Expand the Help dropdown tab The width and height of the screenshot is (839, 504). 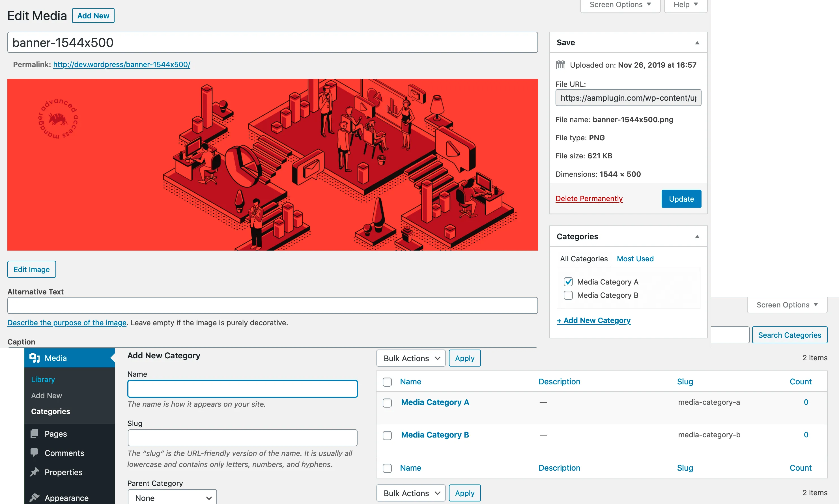686,5
